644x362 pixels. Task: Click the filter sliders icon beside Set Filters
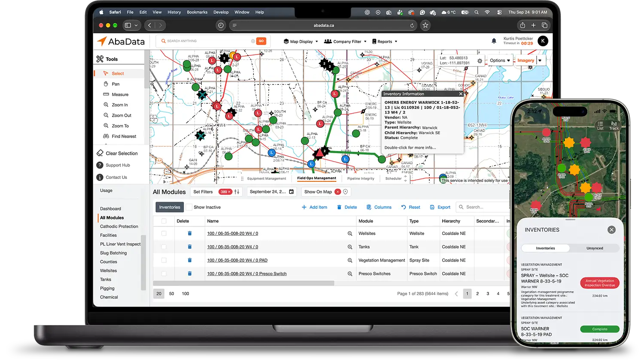click(x=237, y=192)
